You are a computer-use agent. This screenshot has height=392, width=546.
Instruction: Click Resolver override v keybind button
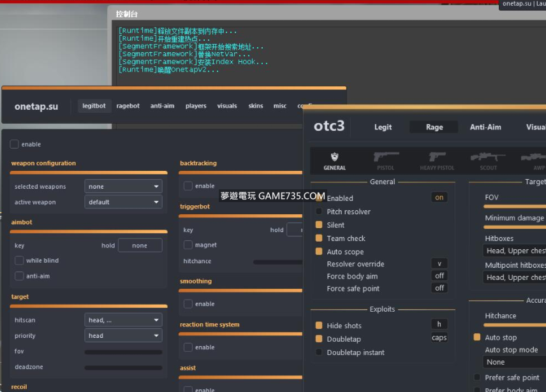[x=439, y=263]
